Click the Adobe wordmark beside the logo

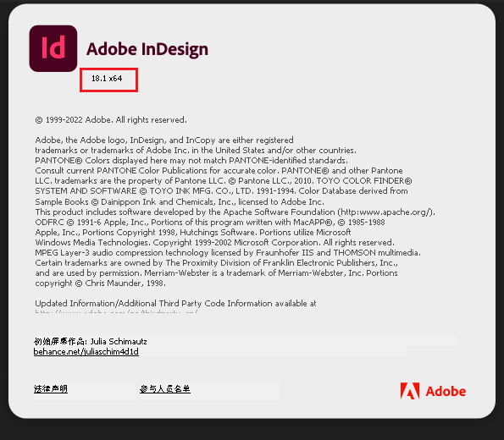pyautogui.click(x=446, y=392)
